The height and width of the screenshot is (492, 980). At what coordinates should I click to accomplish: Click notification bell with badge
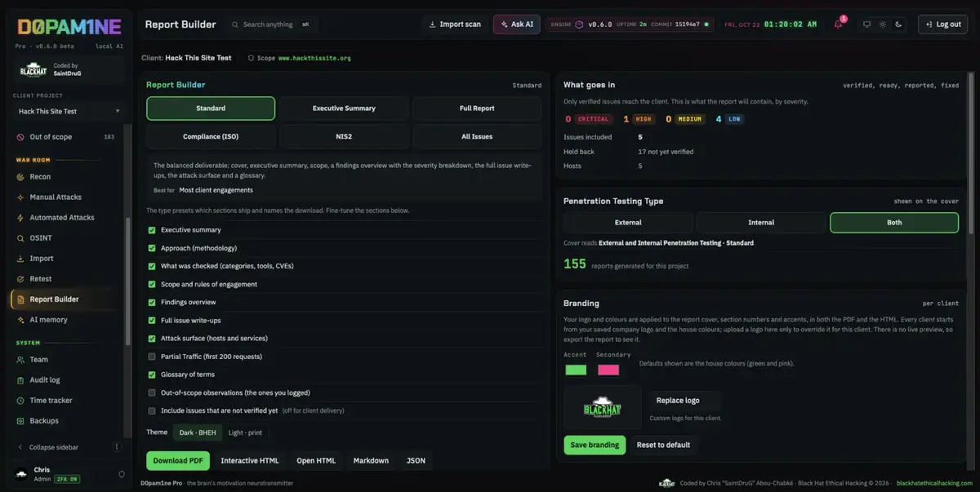coord(839,24)
